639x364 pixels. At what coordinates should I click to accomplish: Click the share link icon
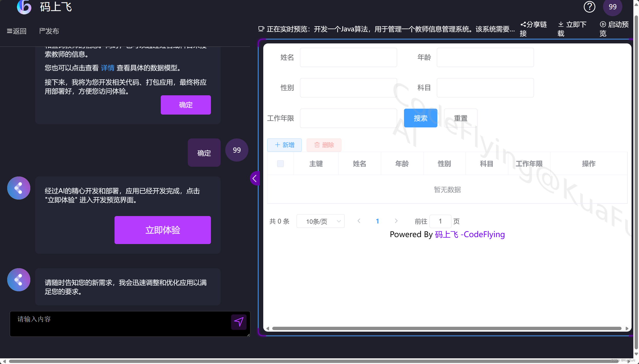point(523,25)
